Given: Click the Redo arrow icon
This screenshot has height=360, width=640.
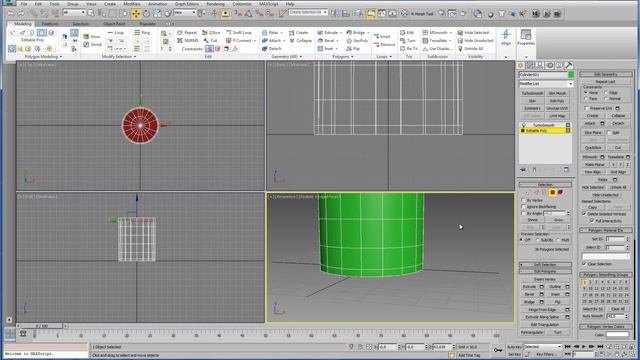Looking at the screenshot, I should [21, 14].
